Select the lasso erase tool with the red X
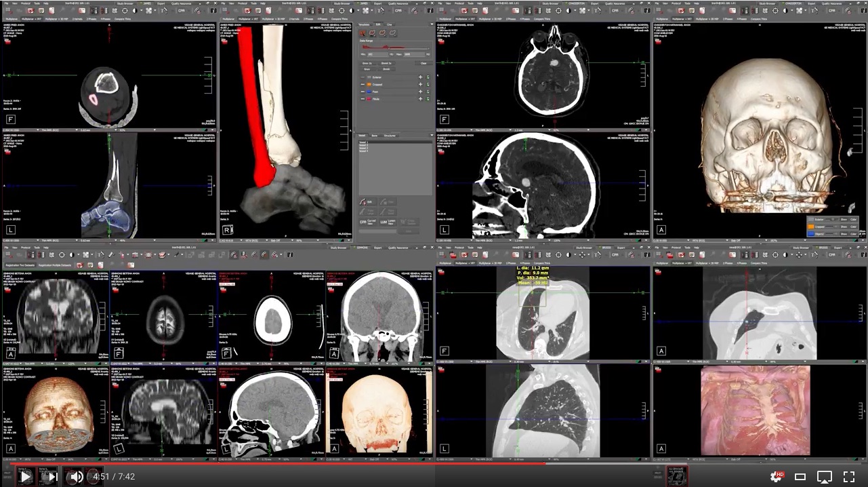This screenshot has height=487, width=868. 363,34
